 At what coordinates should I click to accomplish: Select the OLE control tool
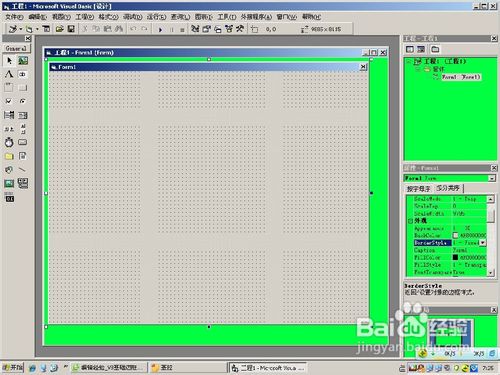[9, 198]
